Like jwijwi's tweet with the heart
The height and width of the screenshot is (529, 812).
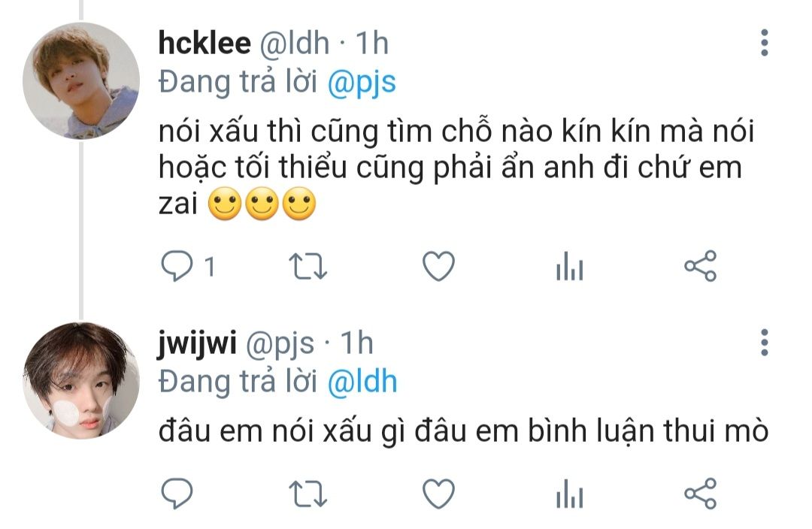point(438,493)
